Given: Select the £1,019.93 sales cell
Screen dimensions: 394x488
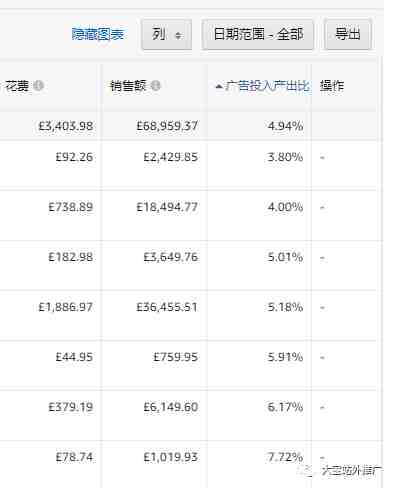Looking at the screenshot, I should [x=170, y=457].
